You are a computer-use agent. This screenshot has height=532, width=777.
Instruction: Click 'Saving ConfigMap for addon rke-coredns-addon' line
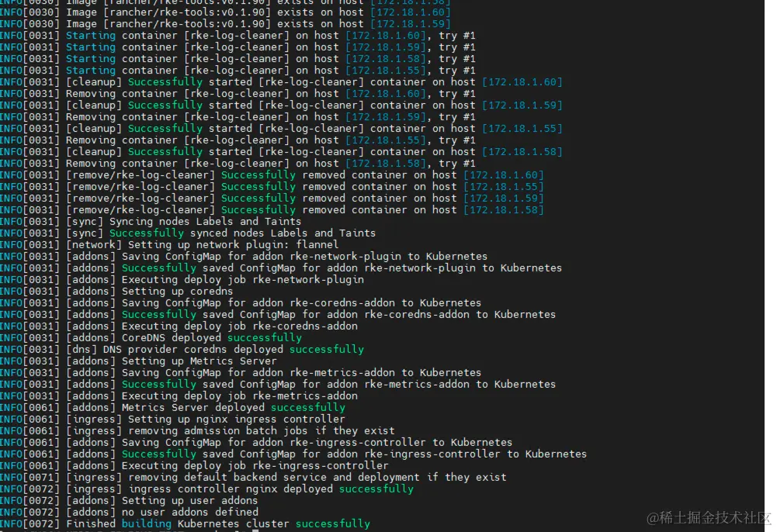point(241,303)
